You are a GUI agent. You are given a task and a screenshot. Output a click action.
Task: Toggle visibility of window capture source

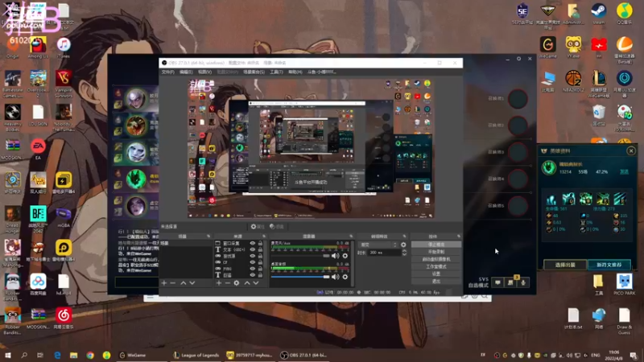click(253, 244)
